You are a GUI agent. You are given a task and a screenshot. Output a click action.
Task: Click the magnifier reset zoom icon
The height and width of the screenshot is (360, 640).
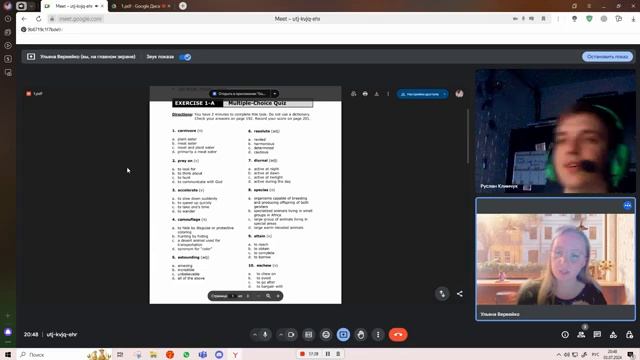268,296
